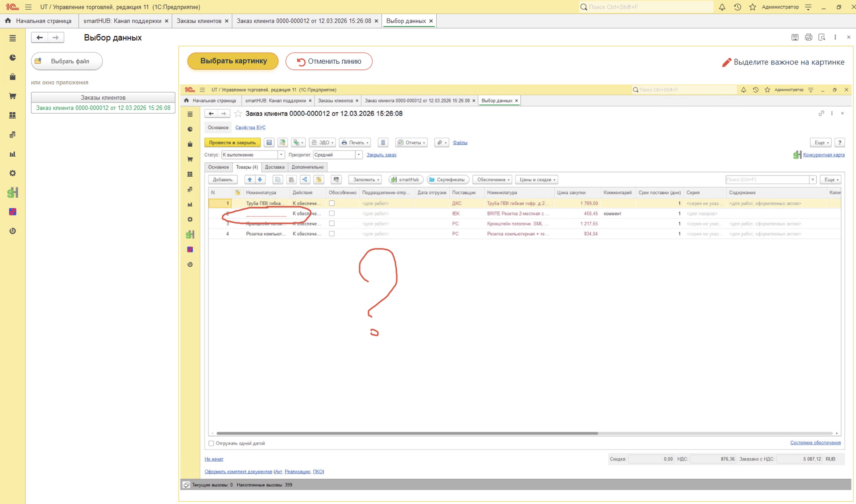Click the blue up arrow in the goods toolbar
This screenshot has width=856, height=504.
click(x=250, y=179)
